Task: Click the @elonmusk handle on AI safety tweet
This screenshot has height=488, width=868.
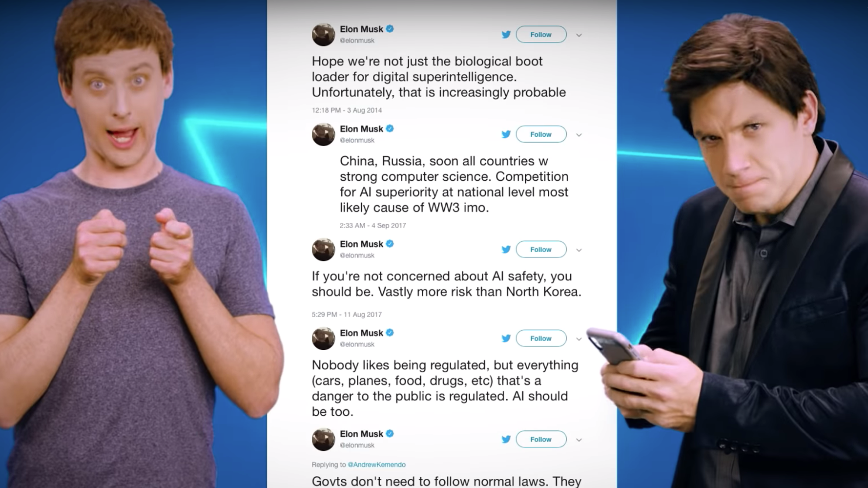Action: click(x=357, y=255)
